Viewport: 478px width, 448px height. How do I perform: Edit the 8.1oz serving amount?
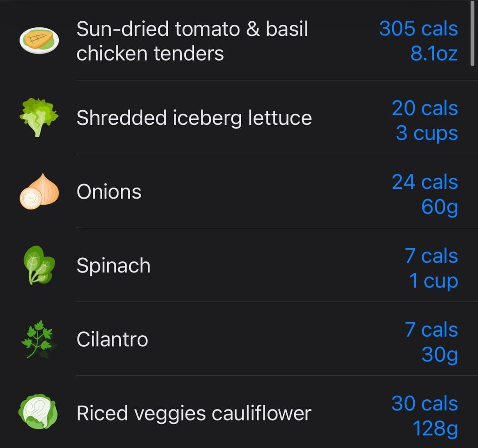(x=434, y=54)
